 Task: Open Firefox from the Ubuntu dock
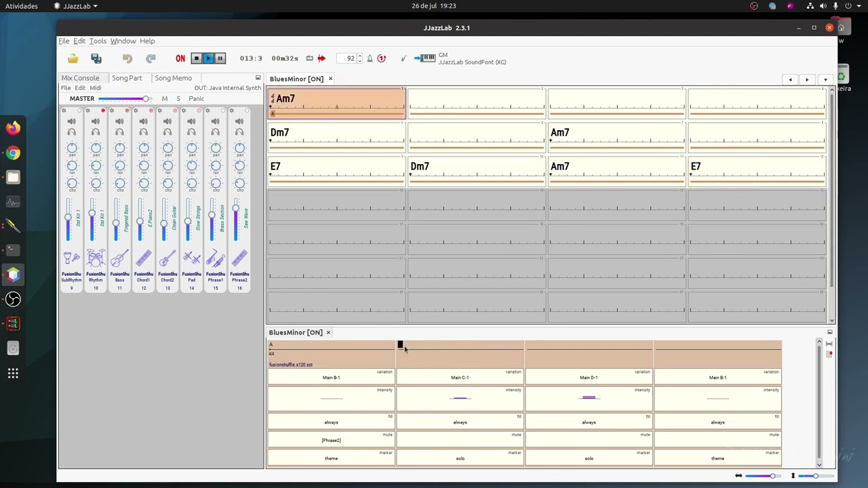coord(13,128)
